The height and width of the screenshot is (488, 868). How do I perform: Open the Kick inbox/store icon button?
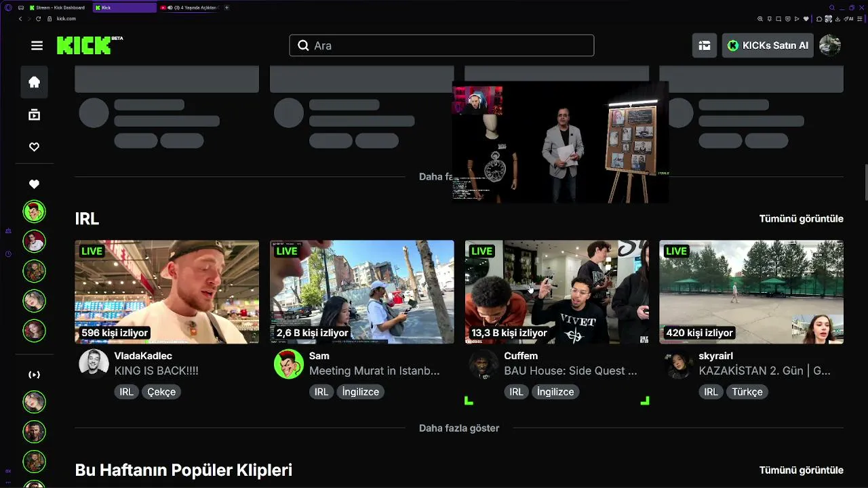point(705,45)
